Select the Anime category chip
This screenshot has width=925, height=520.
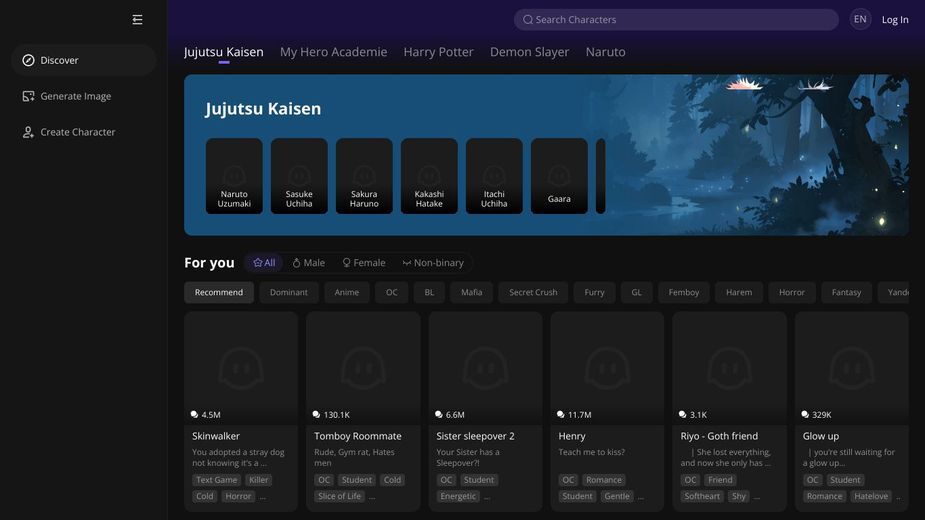pyautogui.click(x=346, y=292)
